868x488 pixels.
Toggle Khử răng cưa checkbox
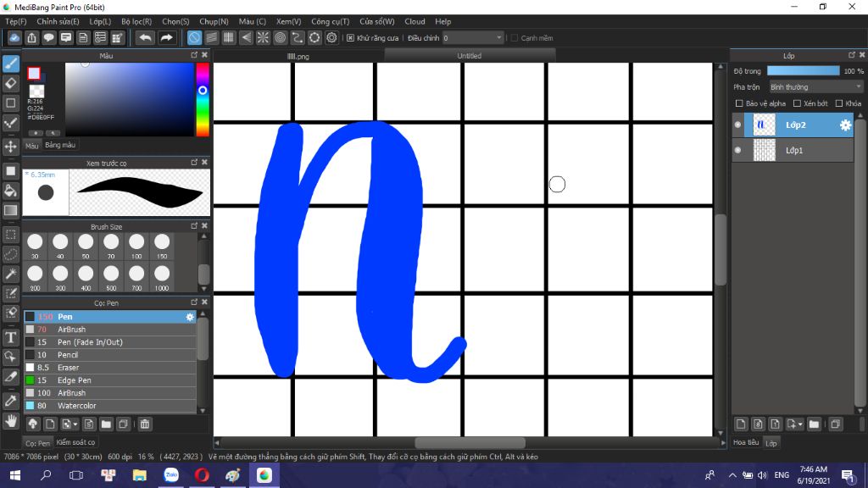(x=350, y=38)
